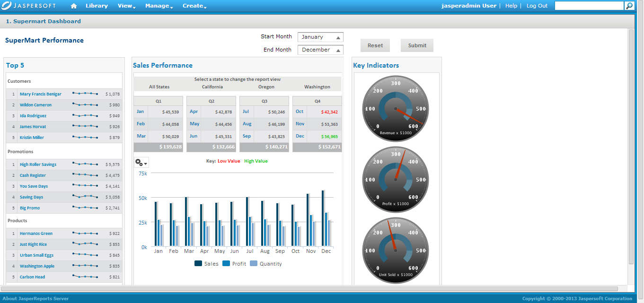Click the Q1 total $139,628
The image size is (644, 303).
point(170,147)
